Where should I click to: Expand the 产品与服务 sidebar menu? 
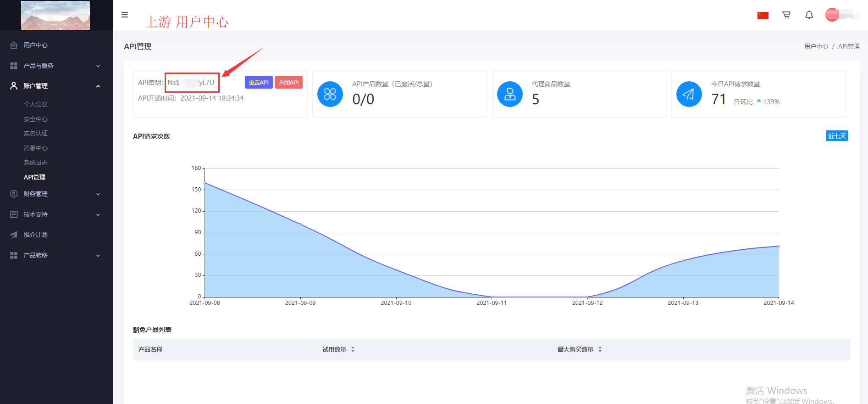56,66
